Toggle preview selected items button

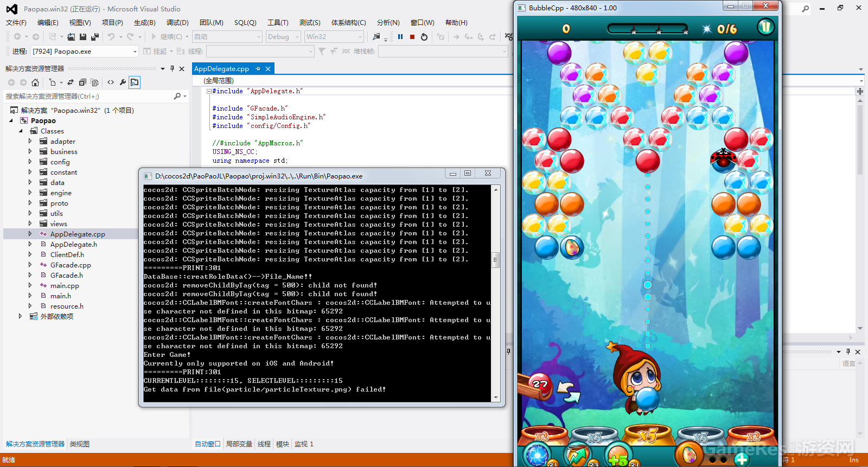(x=135, y=82)
